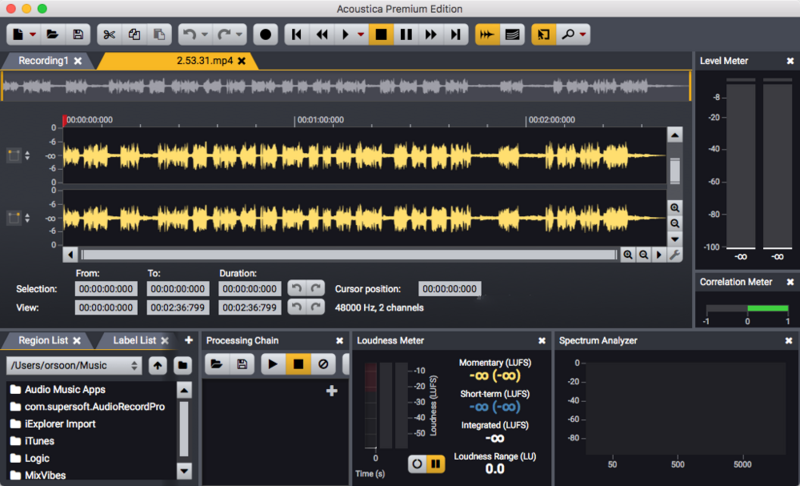Stop playback in the main toolbar
The image size is (800, 486).
point(381,34)
